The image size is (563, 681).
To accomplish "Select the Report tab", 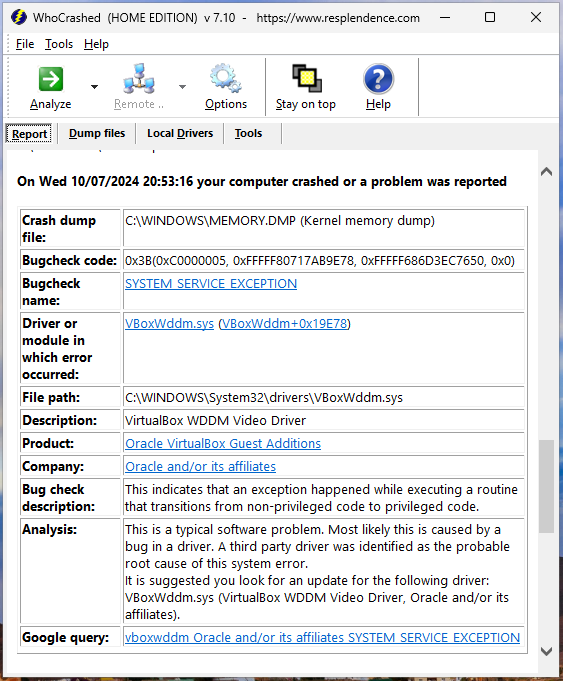I will (29, 134).
